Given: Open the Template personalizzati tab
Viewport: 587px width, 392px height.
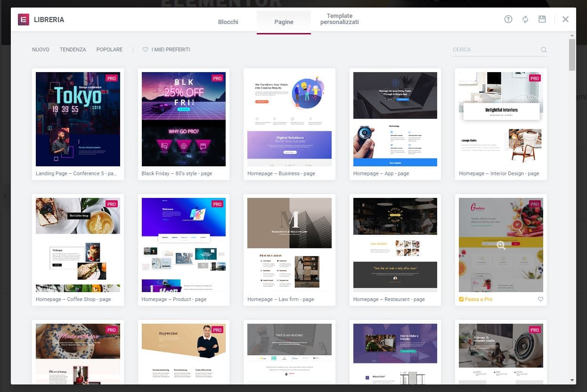Looking at the screenshot, I should tap(340, 19).
